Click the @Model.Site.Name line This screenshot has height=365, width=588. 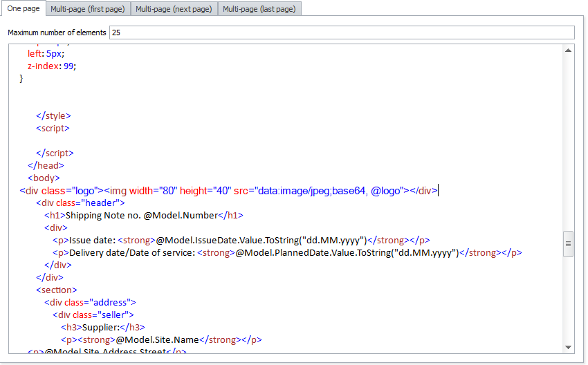(x=161, y=339)
